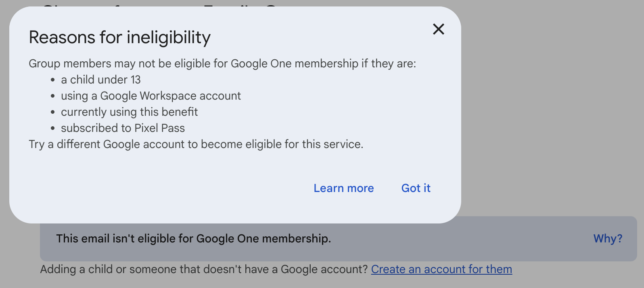Click the Why? link in the banner
The width and height of the screenshot is (644, 288).
(608, 238)
